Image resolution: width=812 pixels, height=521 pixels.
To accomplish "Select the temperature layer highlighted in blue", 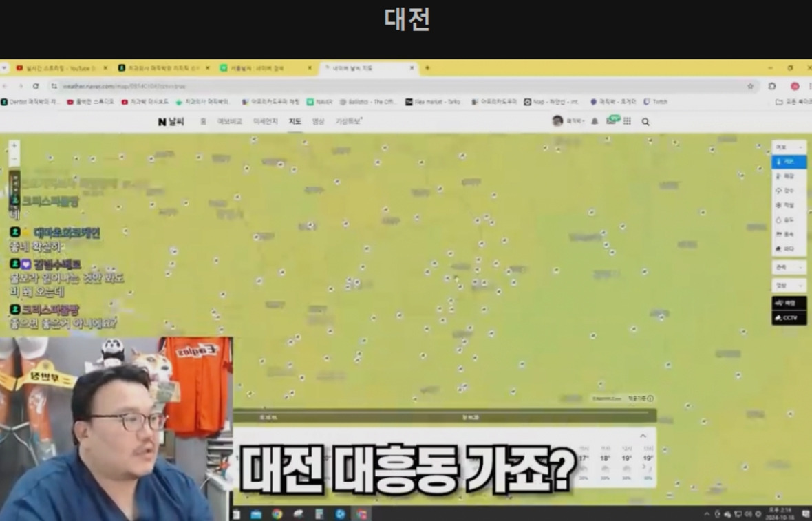I will (789, 162).
